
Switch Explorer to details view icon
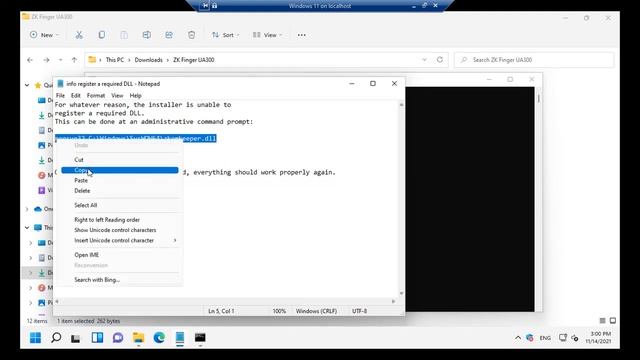(x=602, y=321)
